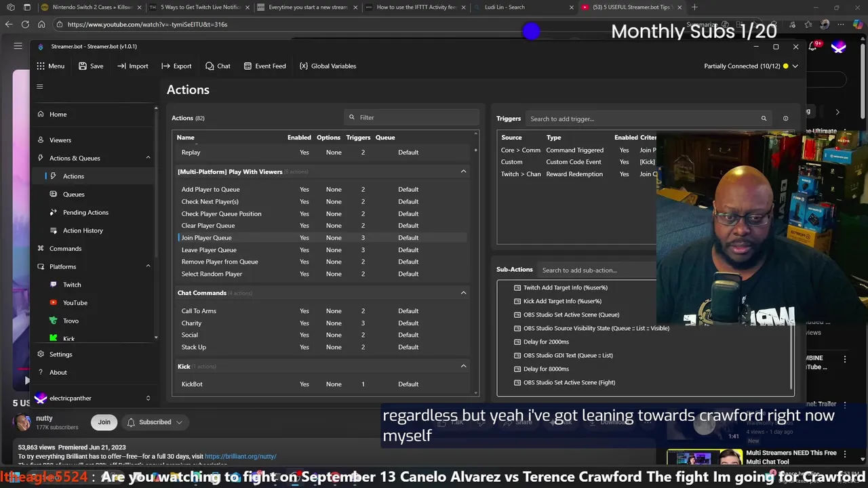868x488 pixels.
Task: Select Select Random Player action
Action: (x=322, y=274)
